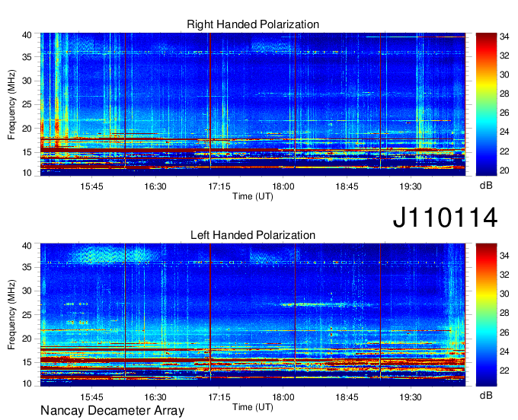Click the 32 dB tick on Right Handed color bar
The image size is (518, 420).
click(504, 56)
